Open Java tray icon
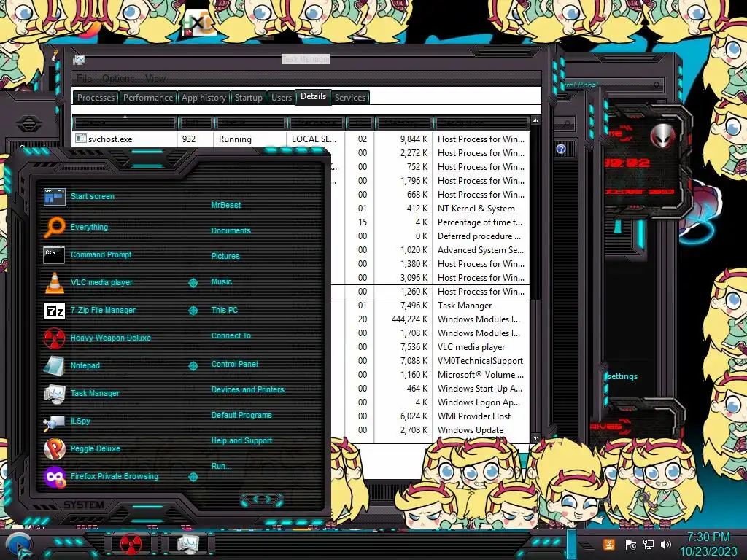747x560 pixels. coord(609,544)
